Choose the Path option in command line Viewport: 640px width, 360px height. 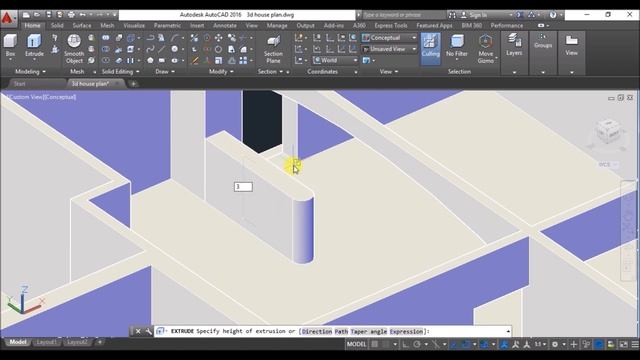pos(341,331)
